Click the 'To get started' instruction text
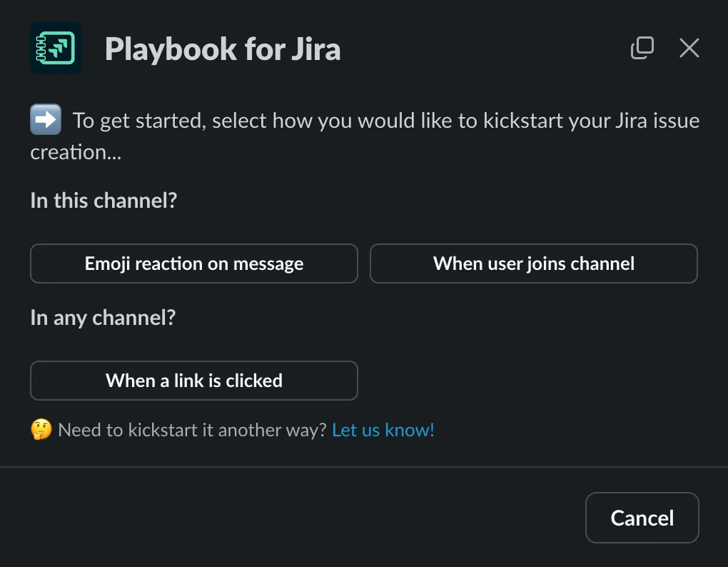 coord(365,136)
